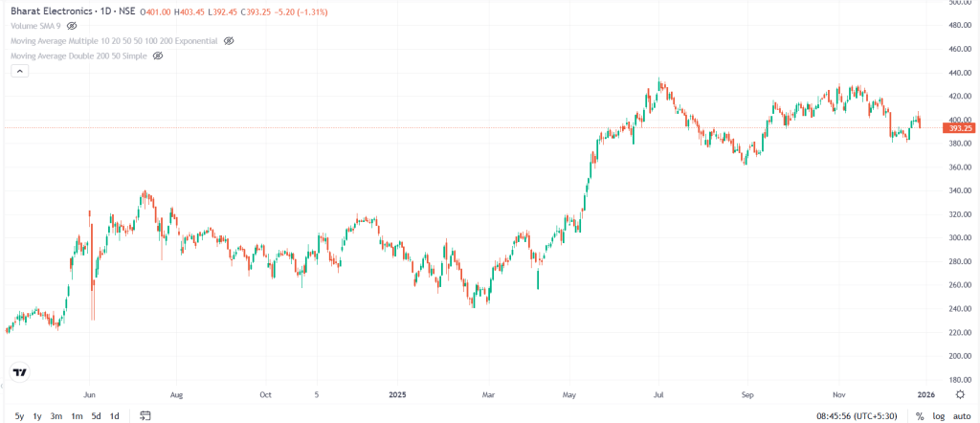Open the go-to-date calendar icon
The width and height of the screenshot is (980, 423).
click(145, 416)
